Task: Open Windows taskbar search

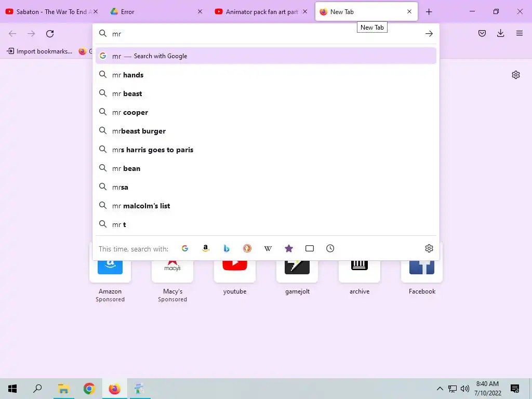Action: [x=37, y=389]
